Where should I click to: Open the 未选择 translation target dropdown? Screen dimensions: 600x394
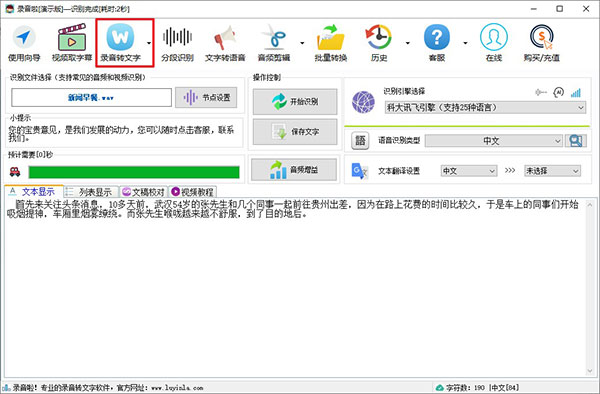552,171
